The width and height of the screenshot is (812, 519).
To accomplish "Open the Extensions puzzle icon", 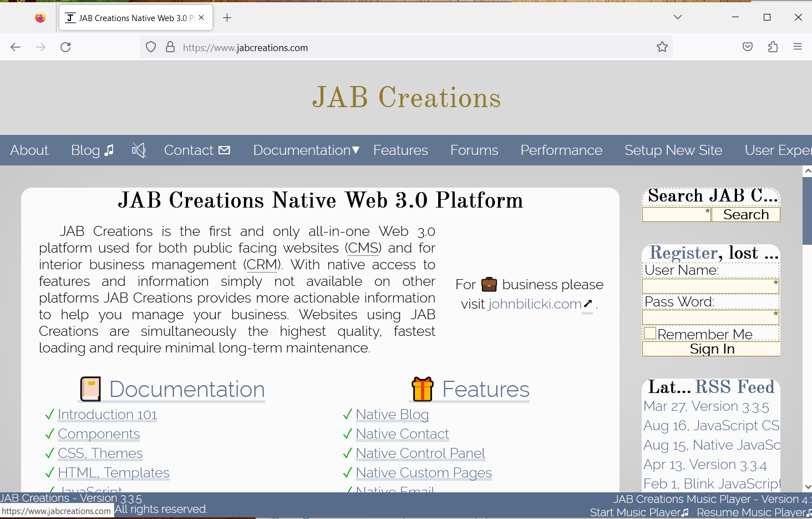I will pyautogui.click(x=773, y=47).
